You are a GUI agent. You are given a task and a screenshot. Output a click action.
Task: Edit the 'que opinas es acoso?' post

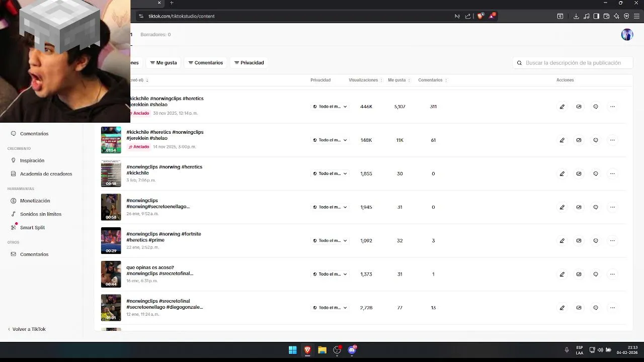click(562, 274)
